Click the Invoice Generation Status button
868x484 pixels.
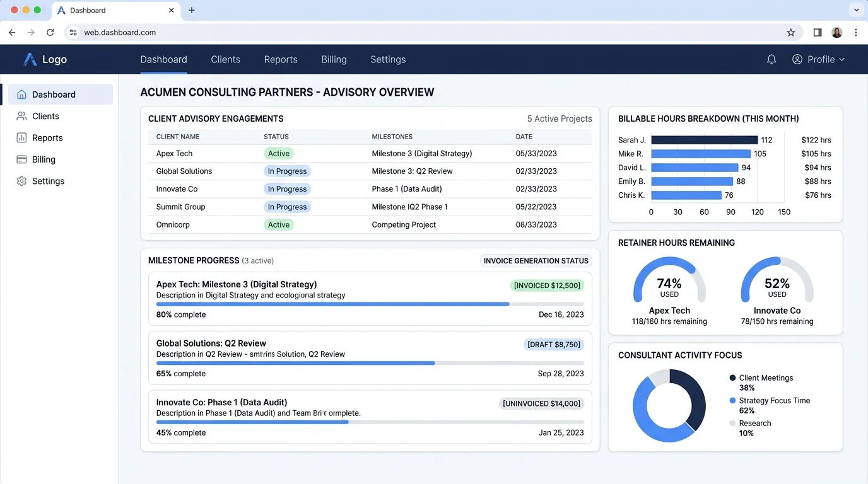[536, 260]
